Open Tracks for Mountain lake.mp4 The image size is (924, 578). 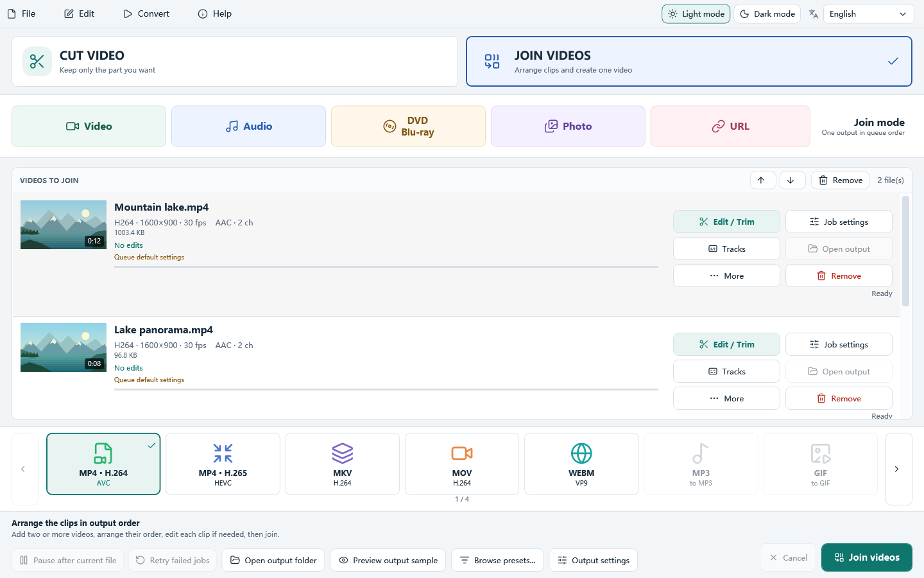point(726,249)
